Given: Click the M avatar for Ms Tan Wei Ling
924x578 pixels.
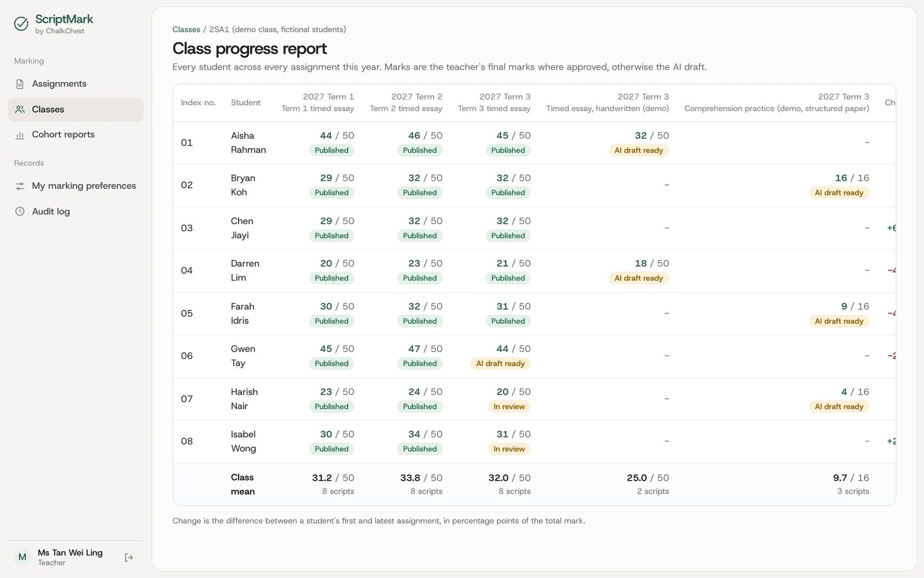Looking at the screenshot, I should [x=23, y=557].
